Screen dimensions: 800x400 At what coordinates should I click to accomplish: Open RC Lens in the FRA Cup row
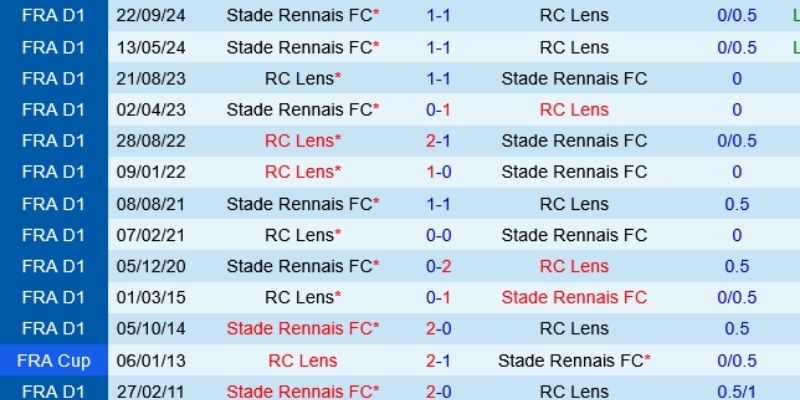click(x=303, y=360)
